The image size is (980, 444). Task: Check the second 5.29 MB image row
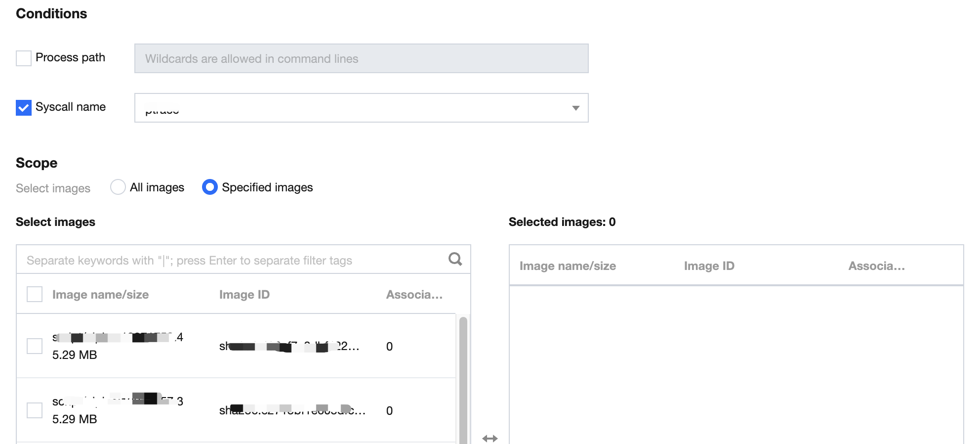click(35, 410)
